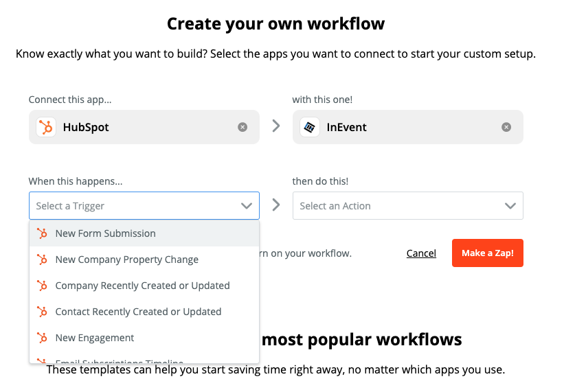564x392 pixels.
Task: Click HubSpot icon beside Contact Recently Created or Updated
Action: (42, 312)
